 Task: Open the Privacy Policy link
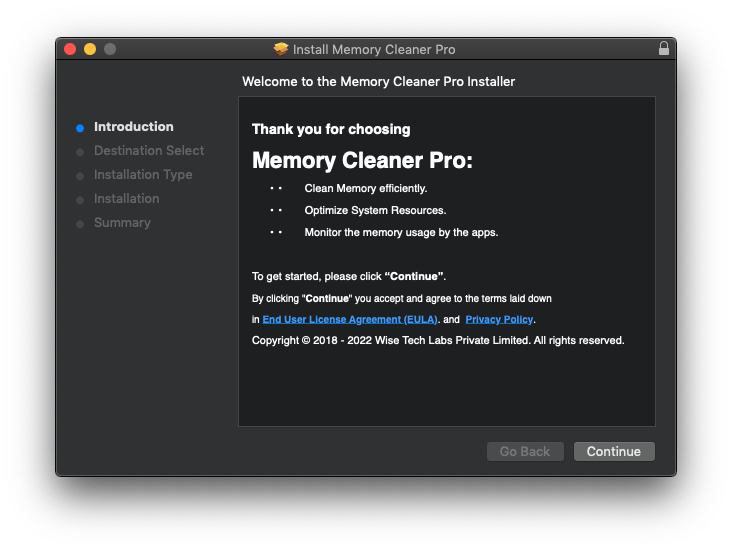[499, 319]
